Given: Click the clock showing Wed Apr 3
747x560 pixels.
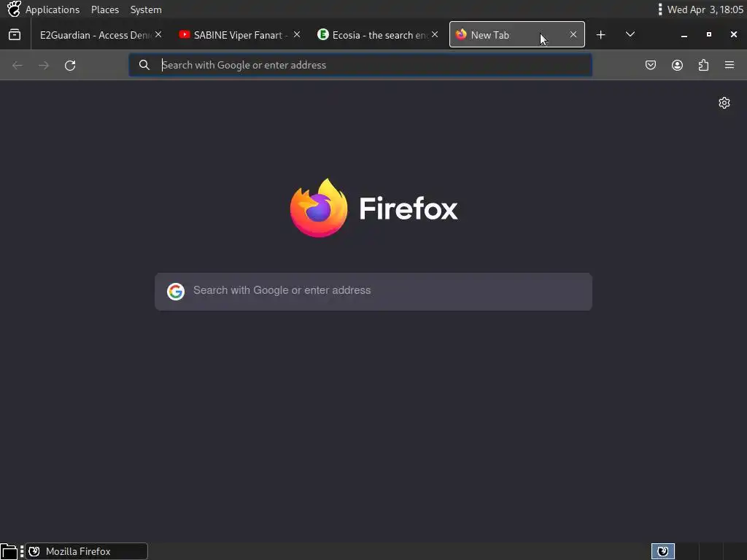Looking at the screenshot, I should (x=705, y=9).
